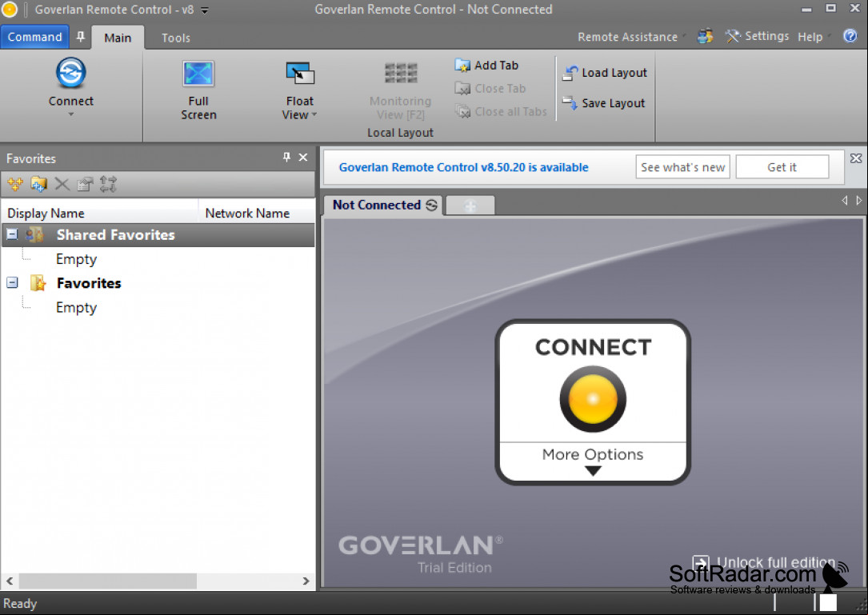The width and height of the screenshot is (868, 615).
Task: Click the Goverlan application logo orb
Action: click(x=10, y=10)
